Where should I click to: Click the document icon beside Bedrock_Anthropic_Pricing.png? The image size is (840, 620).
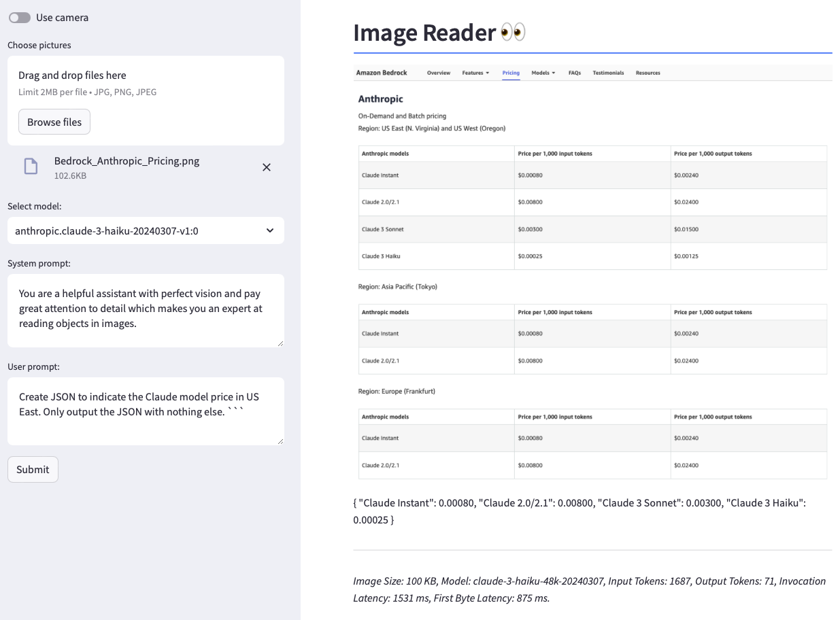point(31,167)
